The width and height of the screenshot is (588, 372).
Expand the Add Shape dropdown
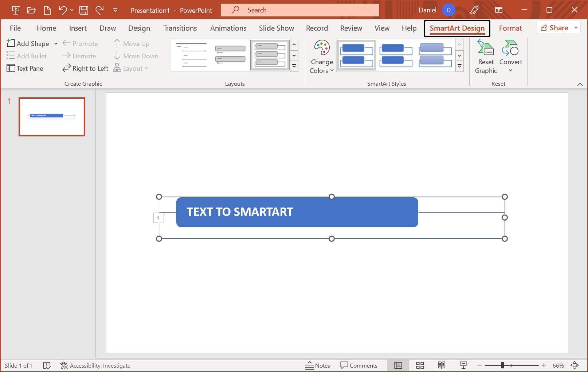pyautogui.click(x=55, y=43)
